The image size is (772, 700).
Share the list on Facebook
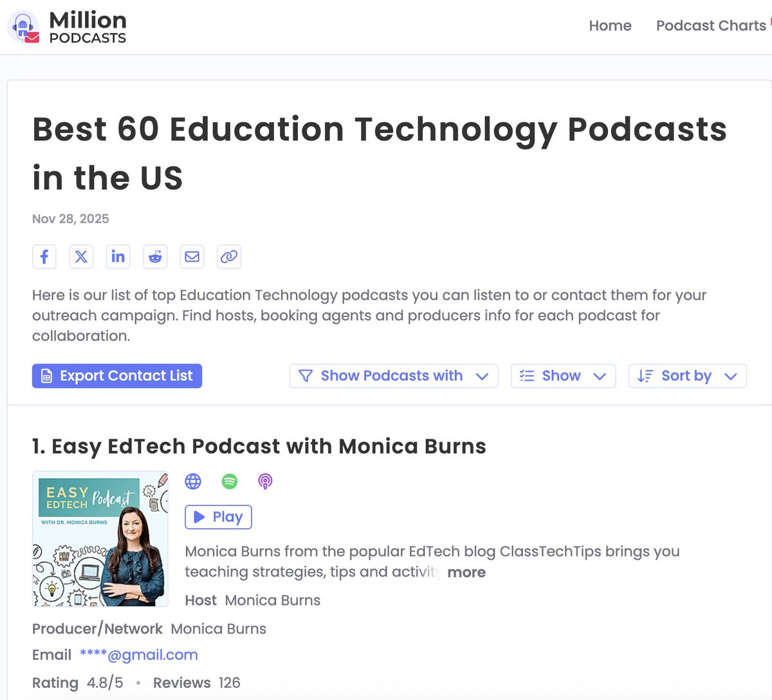[x=44, y=257]
